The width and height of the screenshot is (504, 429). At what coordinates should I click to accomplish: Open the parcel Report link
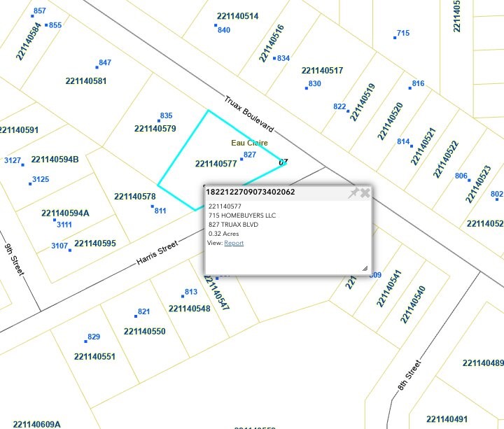[x=234, y=243]
